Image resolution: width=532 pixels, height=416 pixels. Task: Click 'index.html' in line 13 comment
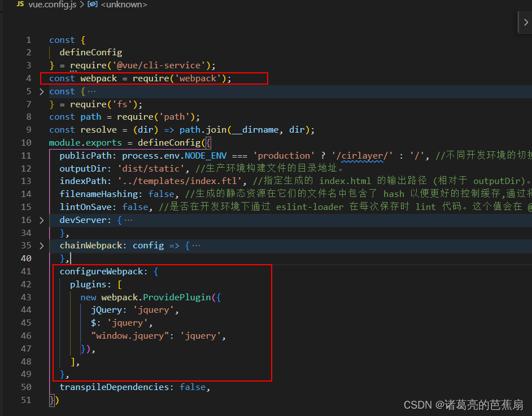345,181
